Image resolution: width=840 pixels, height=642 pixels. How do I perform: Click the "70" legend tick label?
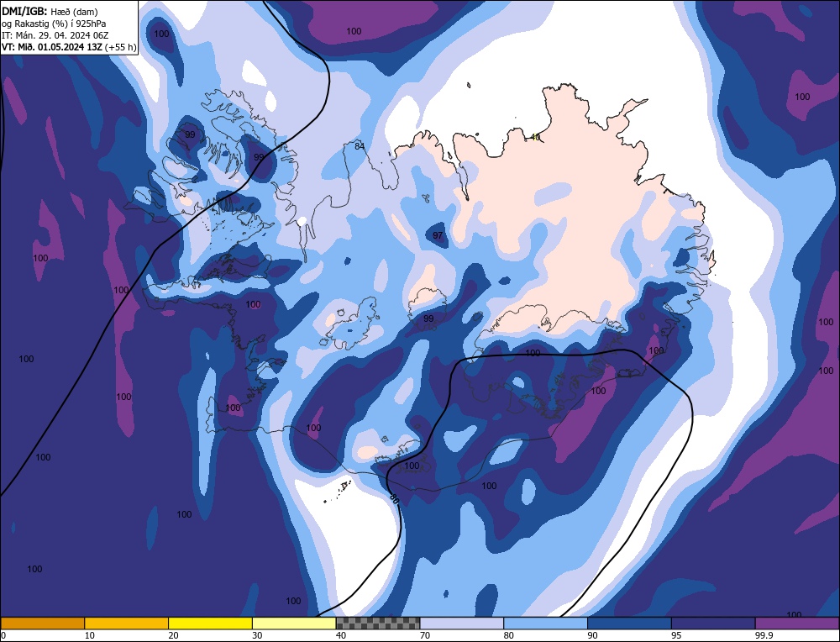425,635
